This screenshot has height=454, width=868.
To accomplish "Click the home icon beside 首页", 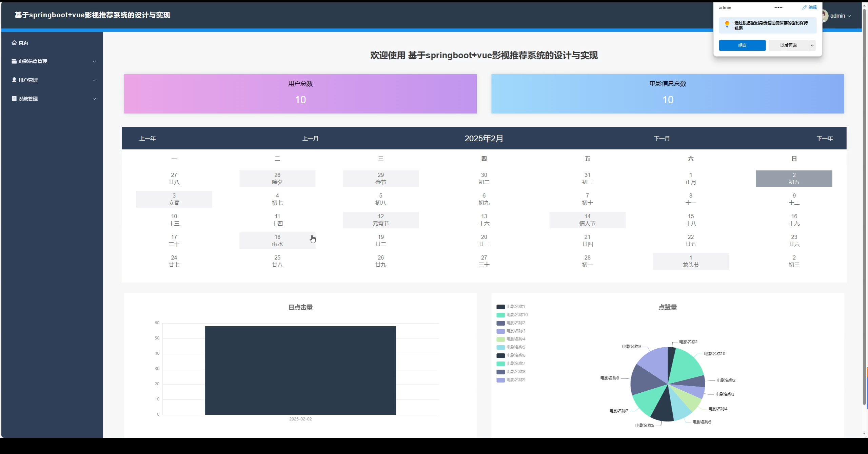I will [14, 43].
